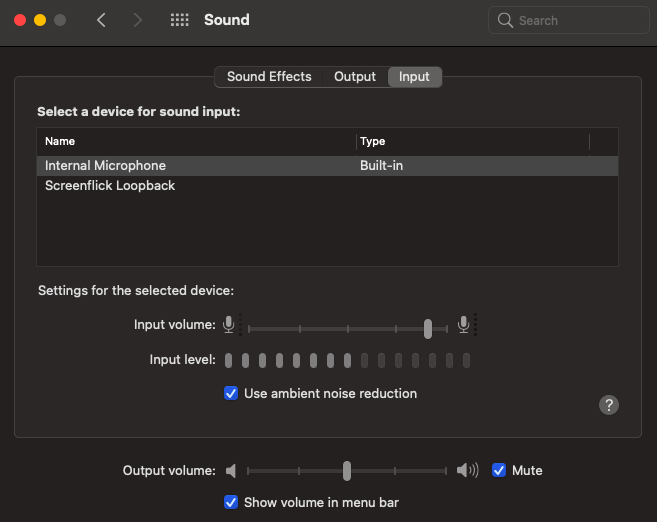Image resolution: width=657 pixels, height=522 pixels.
Task: Switch to the Sound Effects tab
Action: tap(269, 77)
